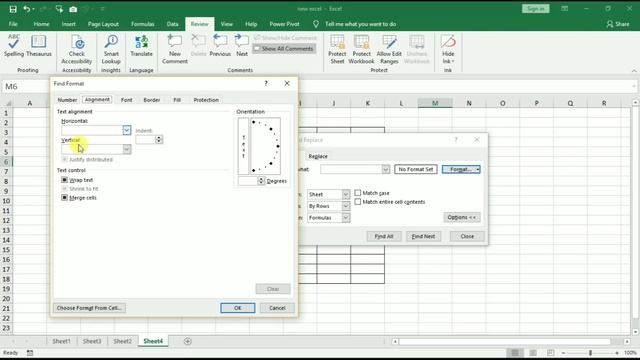The height and width of the screenshot is (360, 640).
Task: Adjust the Indent spinner
Action: coord(159,140)
